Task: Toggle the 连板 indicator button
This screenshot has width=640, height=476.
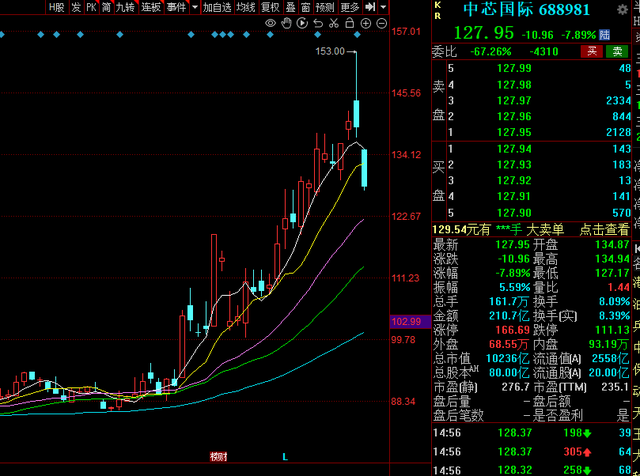Action: point(151,7)
